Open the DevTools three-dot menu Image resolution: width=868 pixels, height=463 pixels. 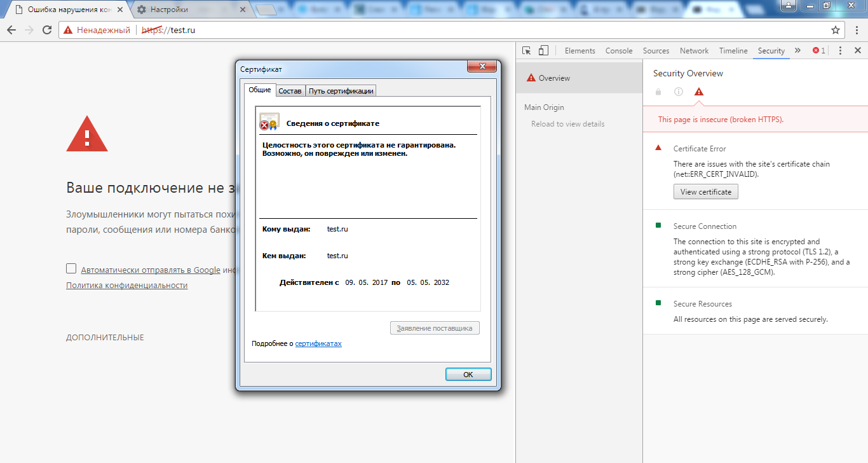[x=840, y=51]
